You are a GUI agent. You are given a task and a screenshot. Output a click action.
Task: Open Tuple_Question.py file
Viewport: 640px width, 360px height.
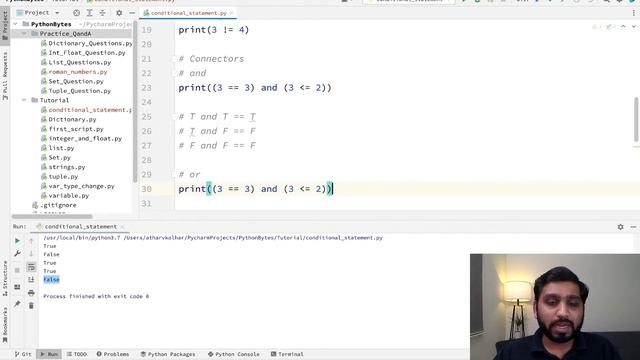(76, 91)
